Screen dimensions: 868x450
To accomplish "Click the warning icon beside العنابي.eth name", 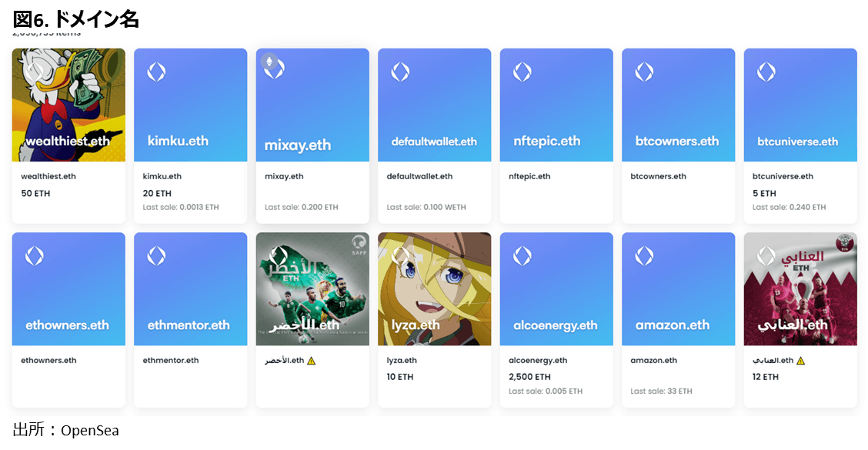I will click(800, 361).
